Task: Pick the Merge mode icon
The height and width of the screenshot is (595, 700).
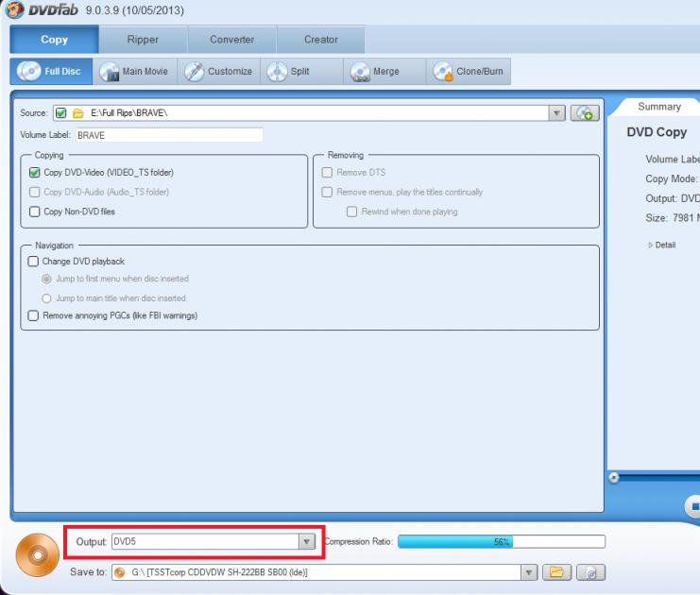Action: 360,72
